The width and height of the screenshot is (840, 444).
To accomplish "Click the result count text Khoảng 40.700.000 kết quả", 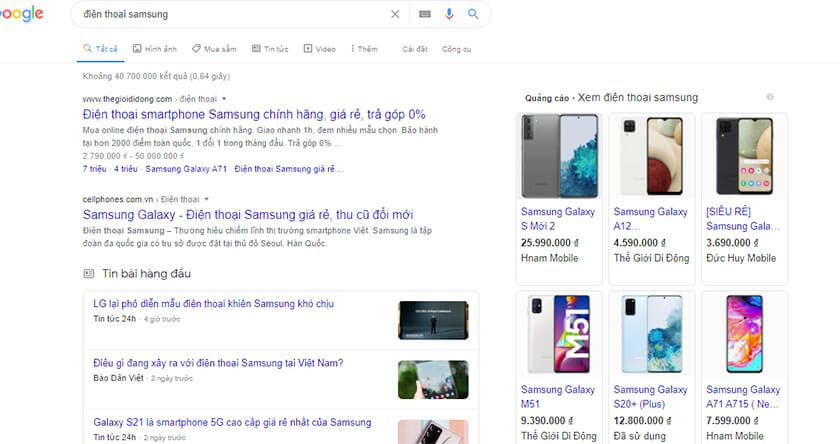I will [x=156, y=76].
